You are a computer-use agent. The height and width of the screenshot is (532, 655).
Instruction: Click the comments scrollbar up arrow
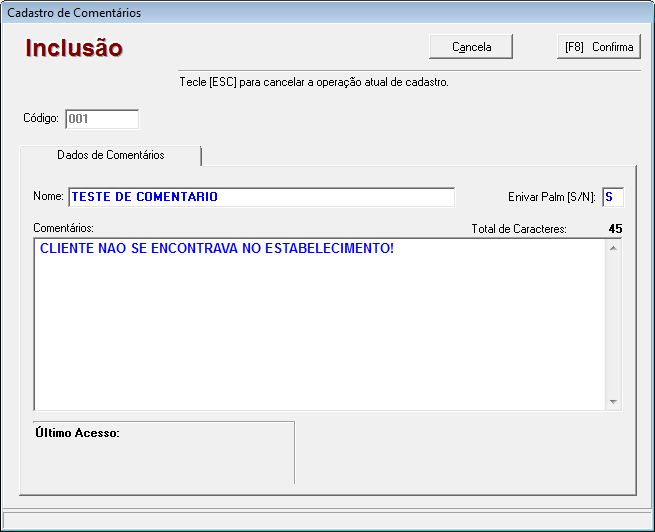[x=614, y=246]
